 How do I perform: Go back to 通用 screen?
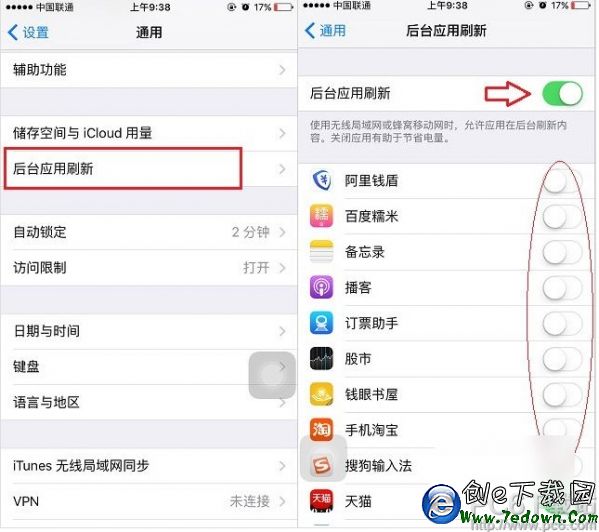325,31
